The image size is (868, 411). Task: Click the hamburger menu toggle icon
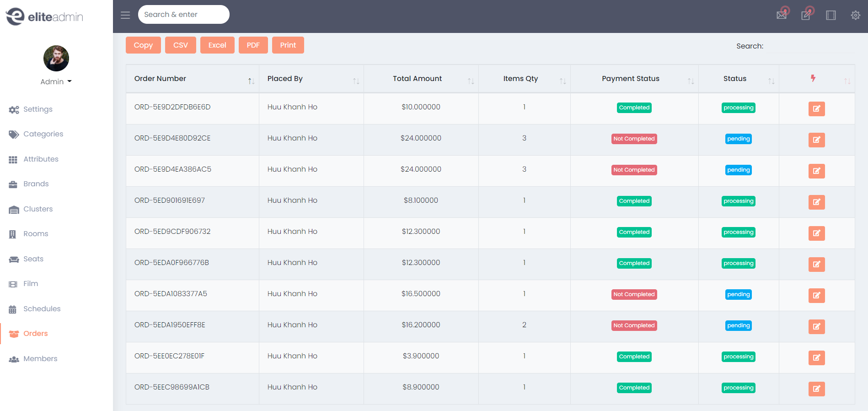tap(125, 15)
